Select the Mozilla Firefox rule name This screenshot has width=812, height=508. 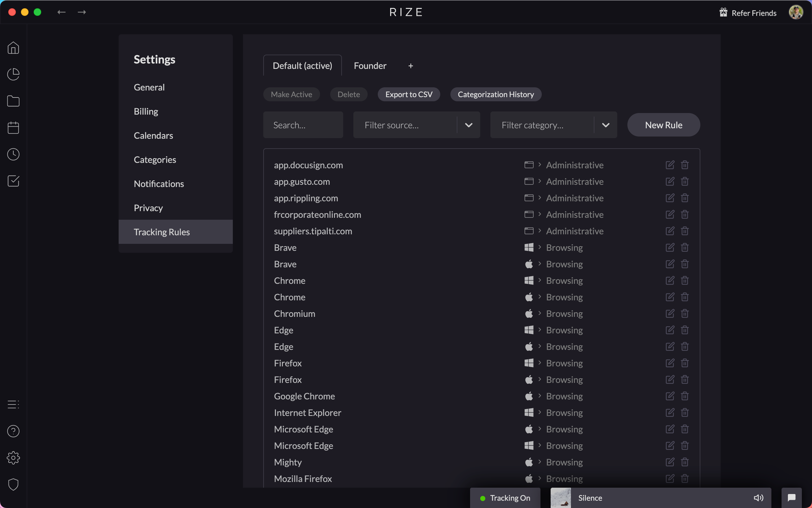[x=303, y=478]
